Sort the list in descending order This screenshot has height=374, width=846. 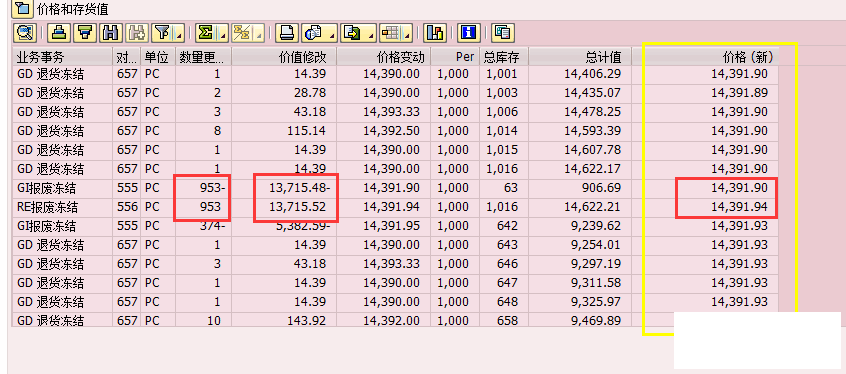(x=85, y=33)
